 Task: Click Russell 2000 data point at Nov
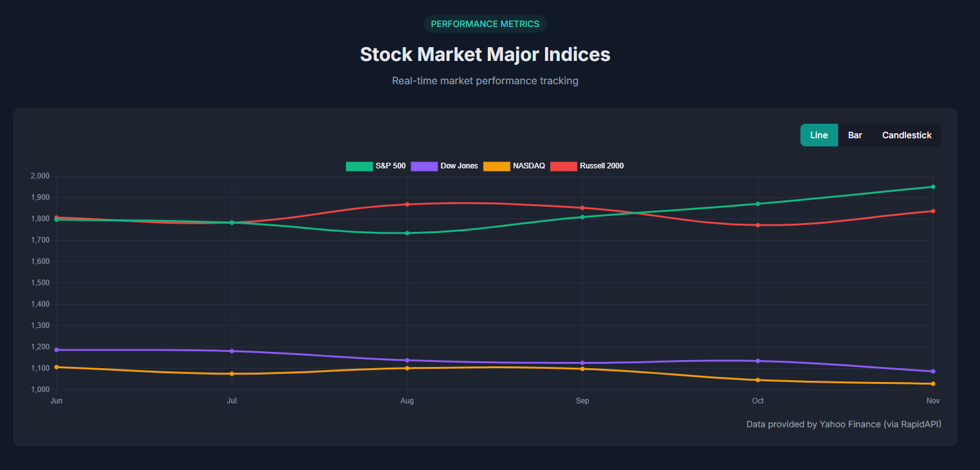(x=933, y=211)
